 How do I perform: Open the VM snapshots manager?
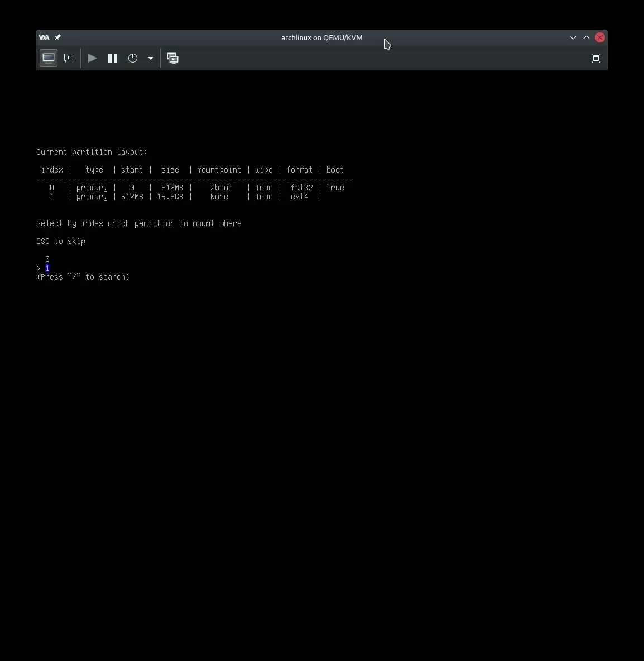point(173,58)
